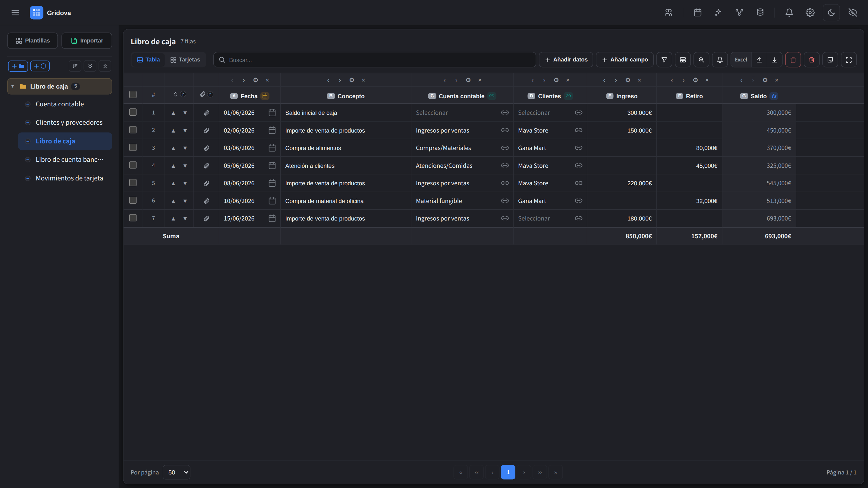Open the settings gear in top bar

click(x=810, y=12)
